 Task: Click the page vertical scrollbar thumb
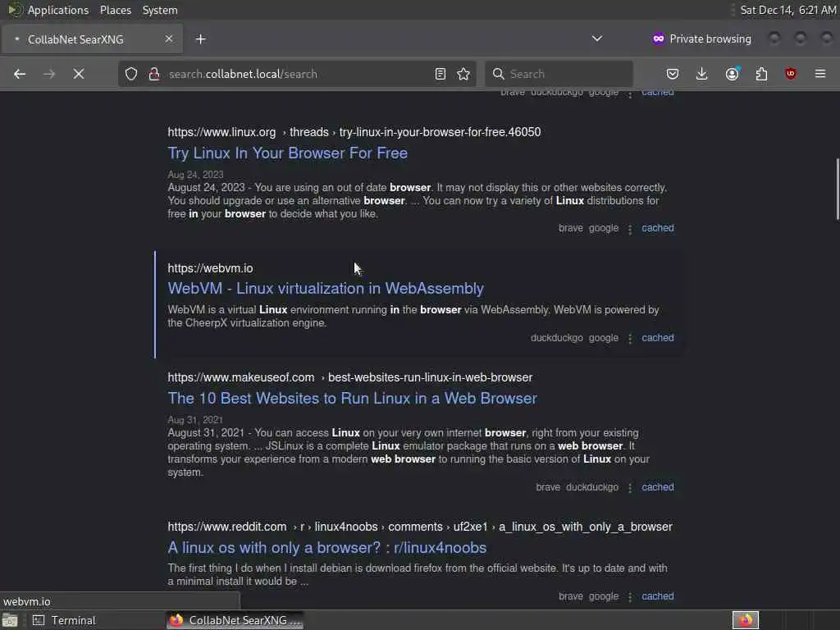point(838,189)
